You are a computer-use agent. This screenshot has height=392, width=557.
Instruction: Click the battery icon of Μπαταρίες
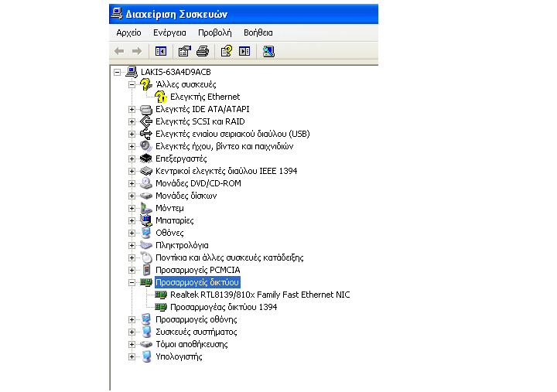pos(146,220)
